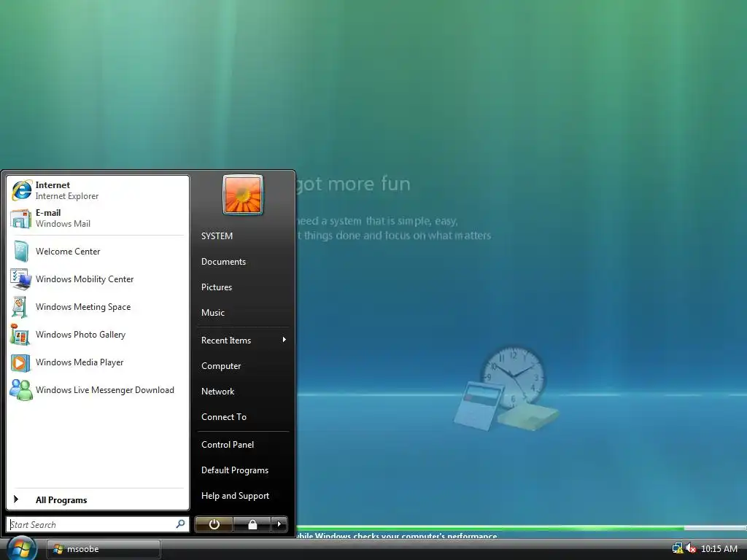
Task: Open Internet Explorer icon in Start menu
Action: (x=21, y=190)
